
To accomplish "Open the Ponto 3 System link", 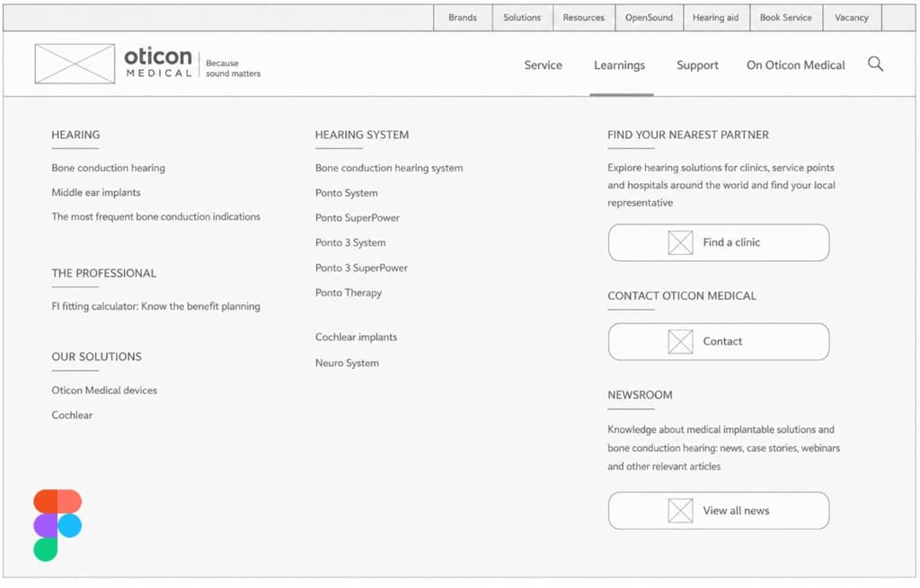I will coord(350,242).
